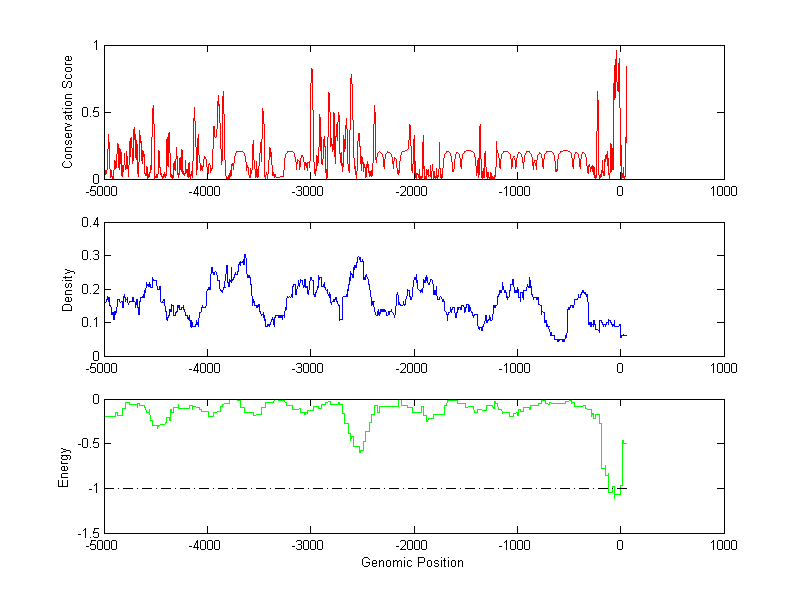The height and width of the screenshot is (599, 800).
Task: Click the -2000 tick label under the Density plot
Action: tap(413, 368)
